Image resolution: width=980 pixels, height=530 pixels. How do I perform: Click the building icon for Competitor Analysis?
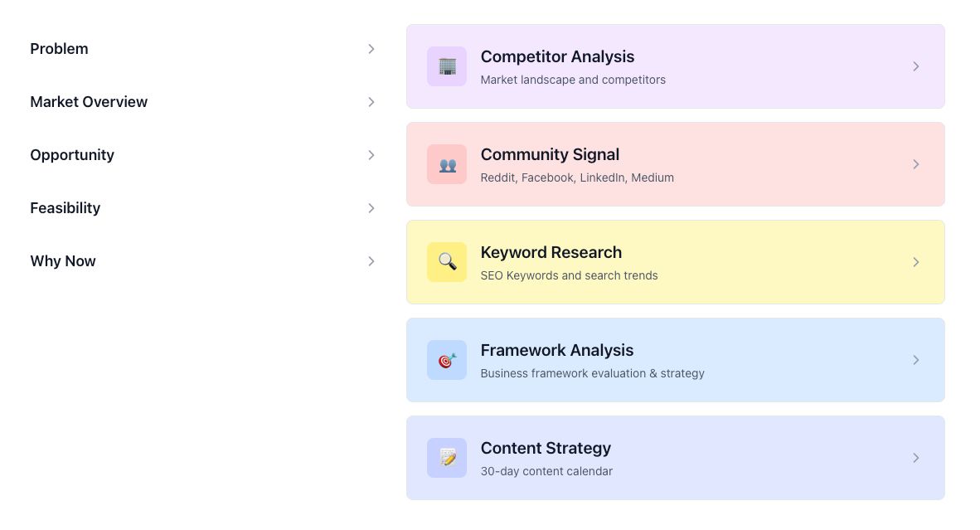click(x=447, y=66)
